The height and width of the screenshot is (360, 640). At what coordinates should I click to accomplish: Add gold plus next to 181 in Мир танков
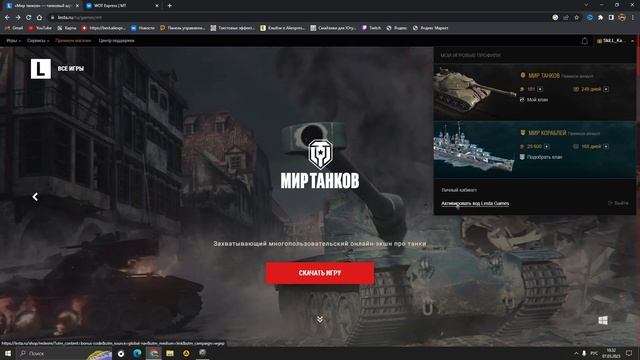click(x=540, y=89)
